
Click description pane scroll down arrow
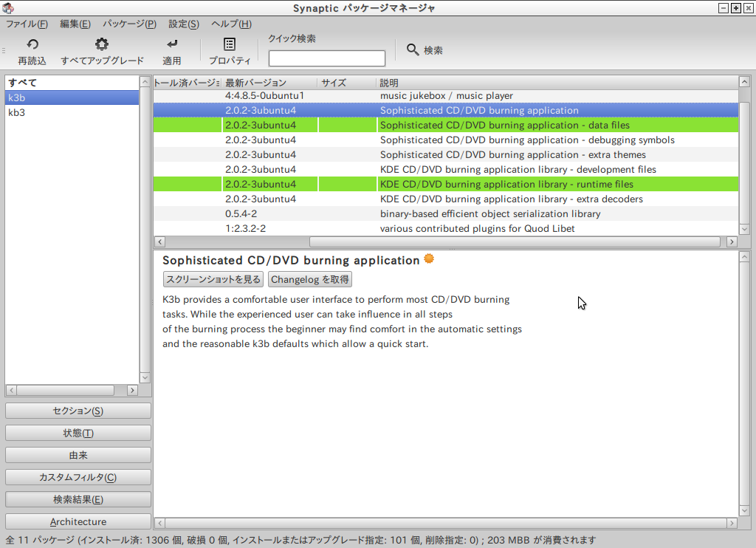[x=744, y=510]
